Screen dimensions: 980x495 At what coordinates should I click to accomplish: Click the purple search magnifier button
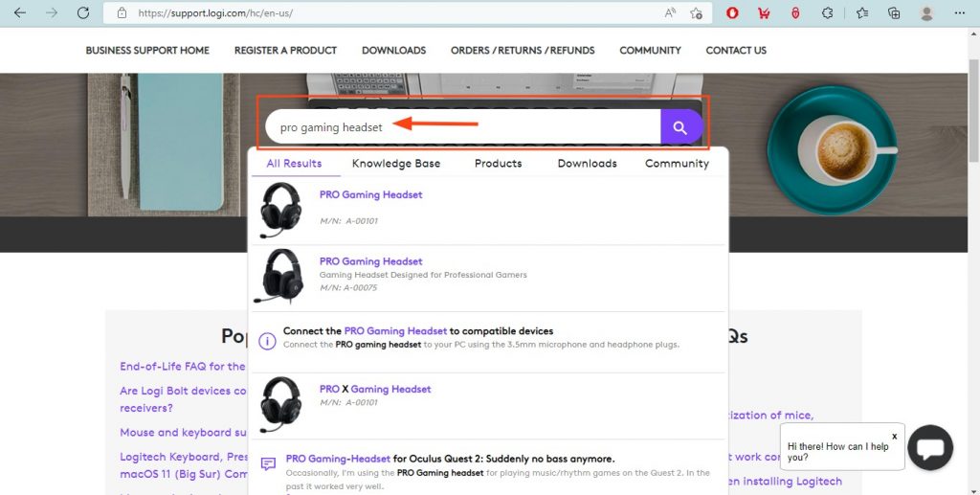[680, 127]
